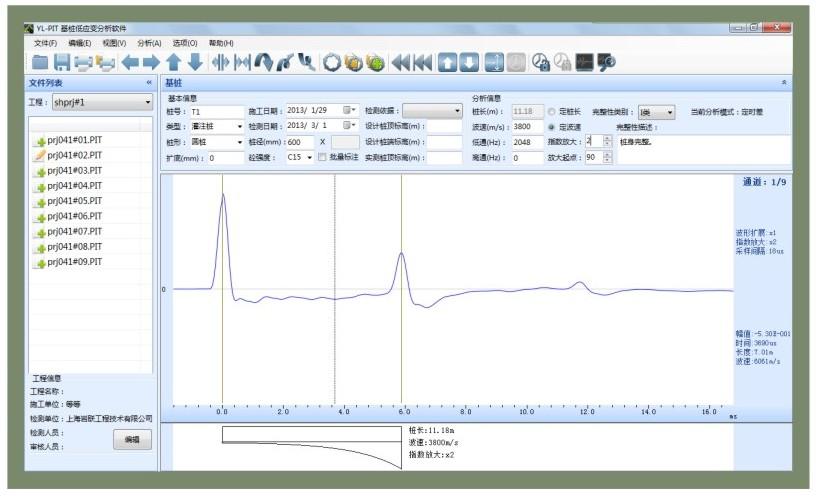Open the 帮助(H) menu
This screenshot has height=496, width=819.
[x=221, y=43]
